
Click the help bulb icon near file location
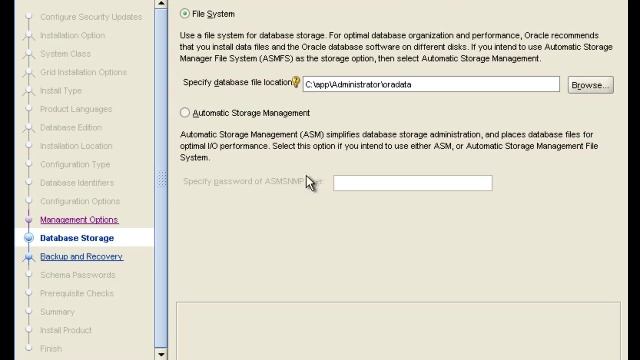click(296, 82)
